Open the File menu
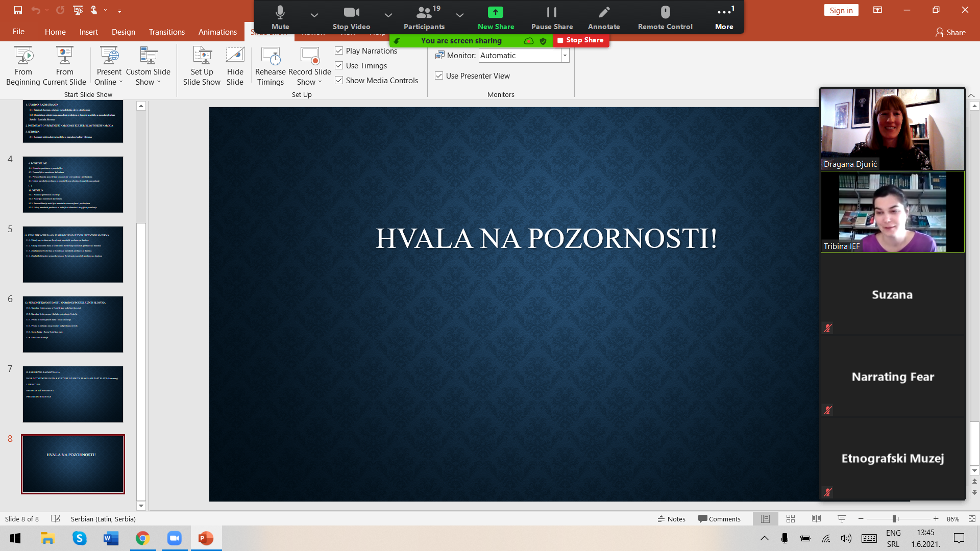The height and width of the screenshot is (551, 980). point(18,32)
